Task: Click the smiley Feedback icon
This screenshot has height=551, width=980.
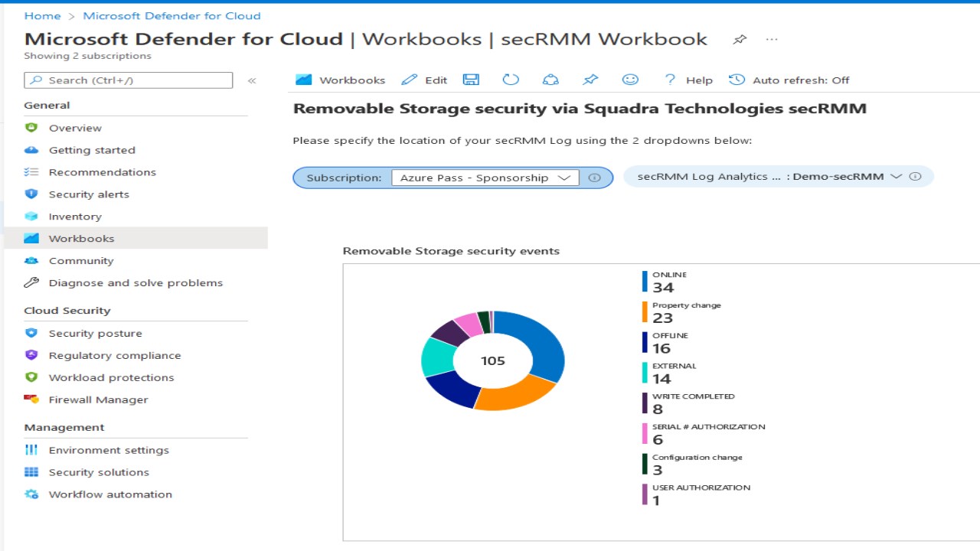Action: click(x=630, y=80)
